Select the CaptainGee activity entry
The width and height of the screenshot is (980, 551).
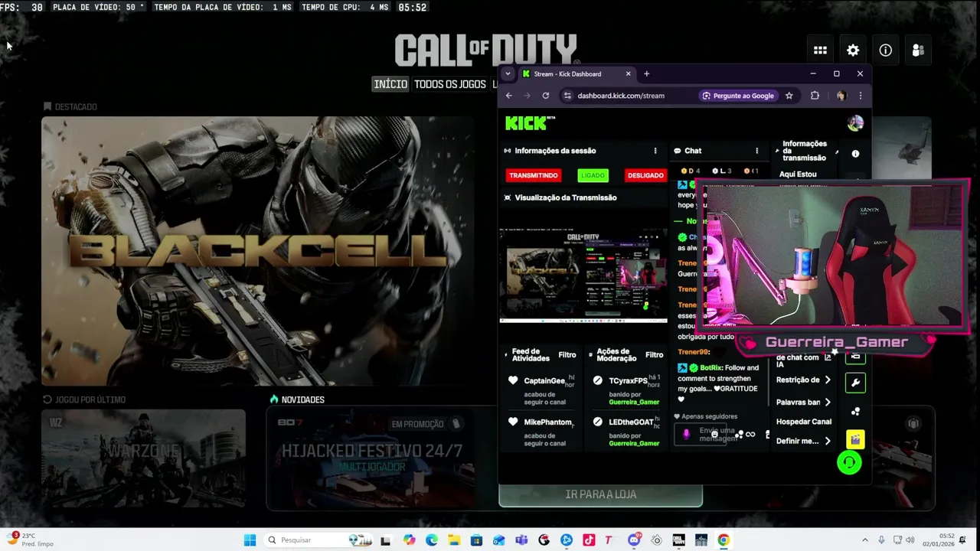[x=542, y=390]
